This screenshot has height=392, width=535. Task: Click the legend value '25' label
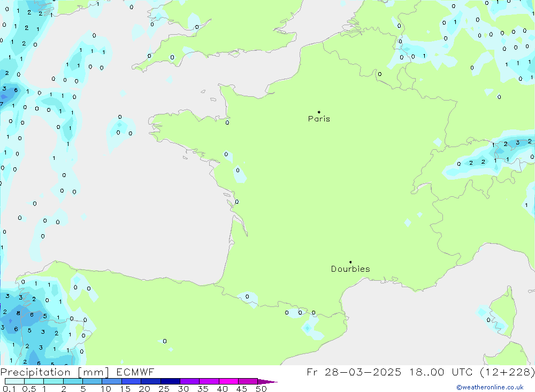point(164,389)
